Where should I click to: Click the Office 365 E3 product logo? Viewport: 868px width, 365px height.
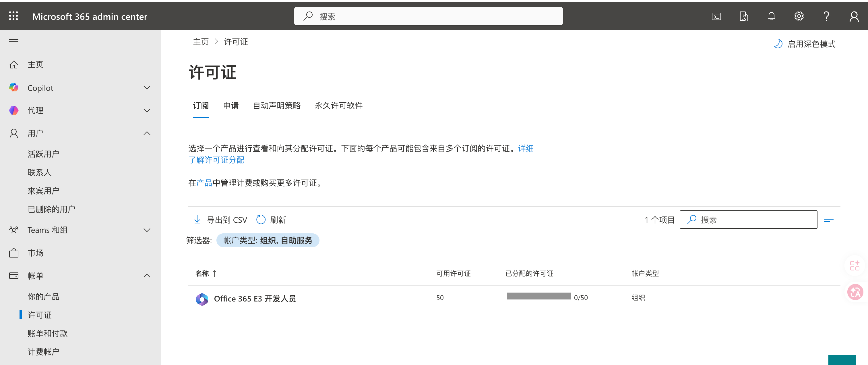202,299
